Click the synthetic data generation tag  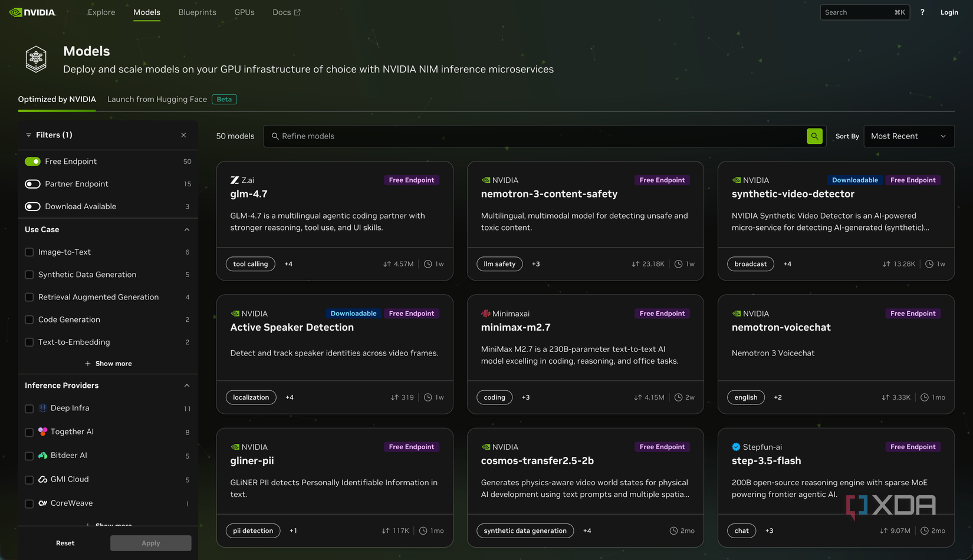point(525,531)
